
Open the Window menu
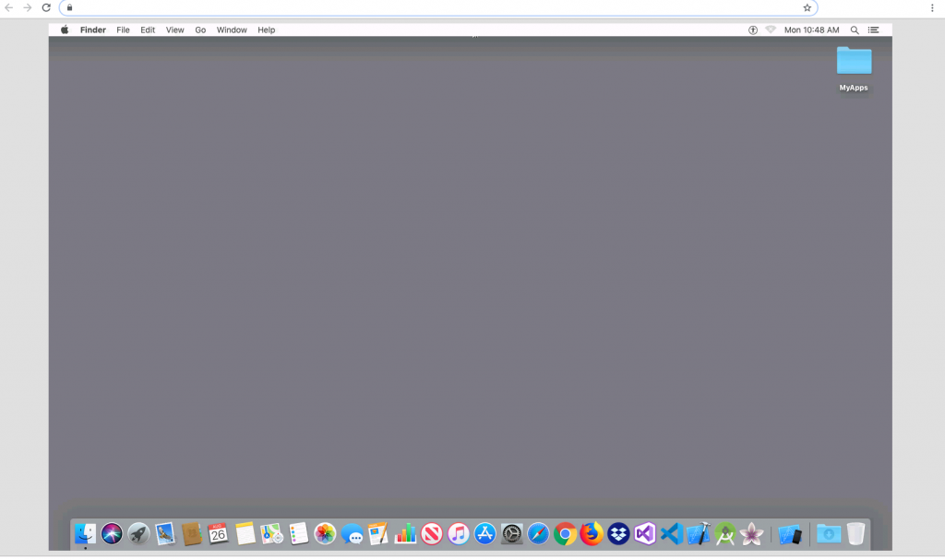(232, 30)
